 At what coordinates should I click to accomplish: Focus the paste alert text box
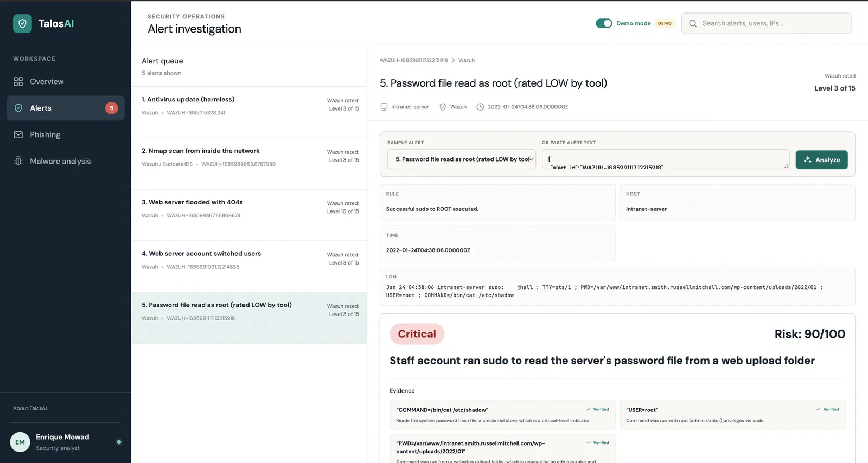(666, 159)
